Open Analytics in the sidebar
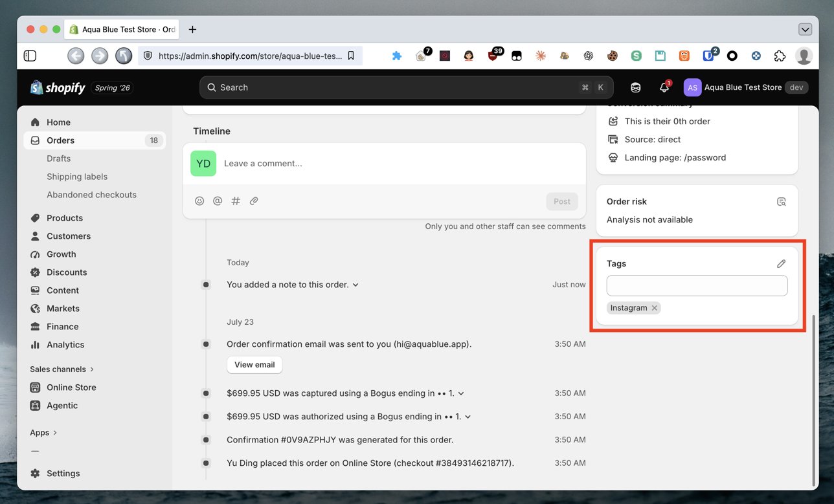834x504 pixels. click(95, 345)
